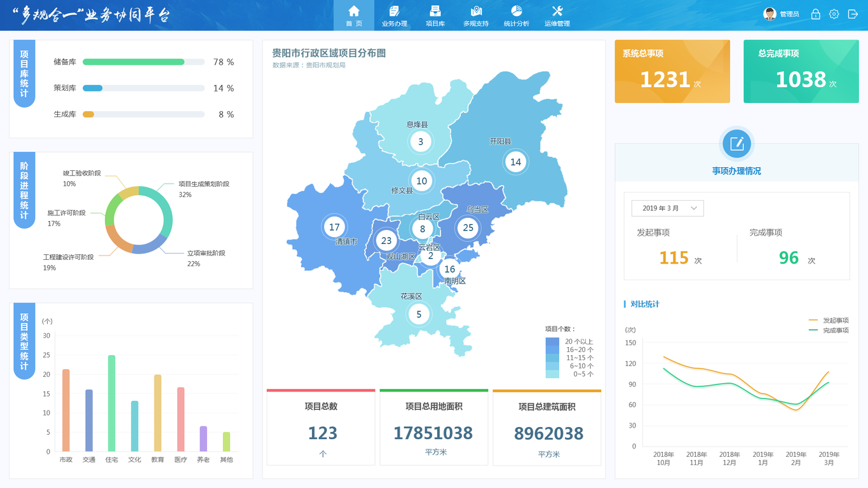This screenshot has height=488, width=868.
Task: Click the 总完成事项 green card
Action: click(801, 71)
